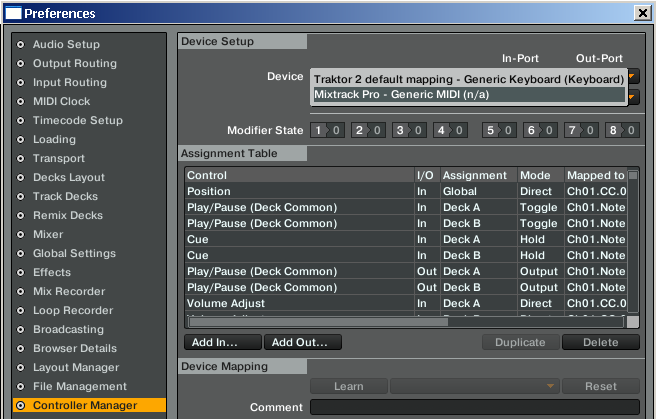
Task: Select Play/Pause Deck A Toggle row
Action: 406,207
